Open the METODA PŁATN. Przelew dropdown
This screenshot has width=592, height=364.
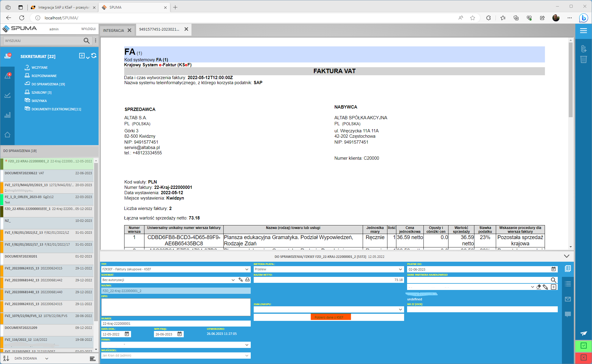pos(400,269)
